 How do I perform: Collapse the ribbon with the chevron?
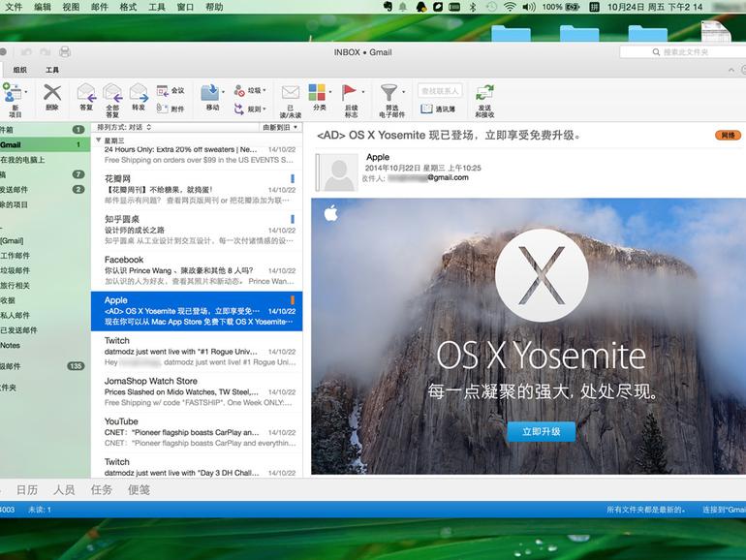[730, 70]
